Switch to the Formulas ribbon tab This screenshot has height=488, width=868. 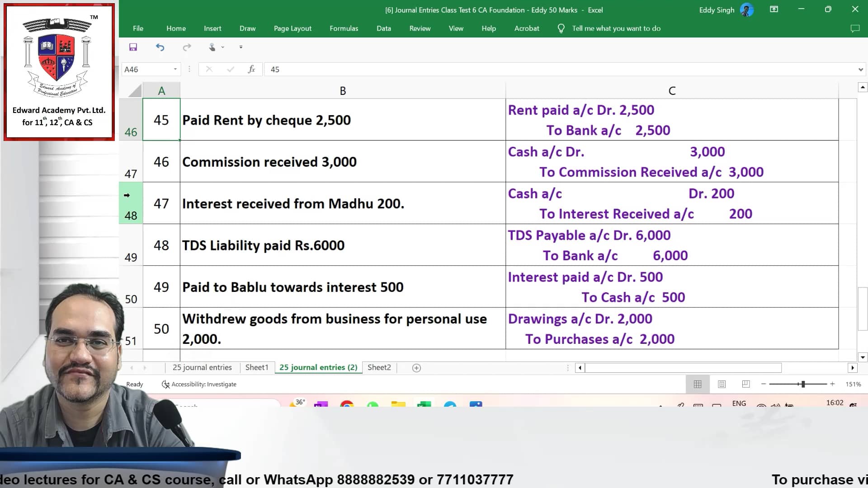[x=344, y=28]
